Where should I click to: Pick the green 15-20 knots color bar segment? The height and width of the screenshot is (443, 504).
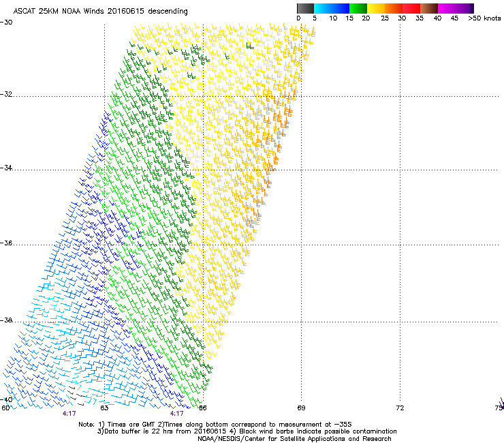point(358,8)
